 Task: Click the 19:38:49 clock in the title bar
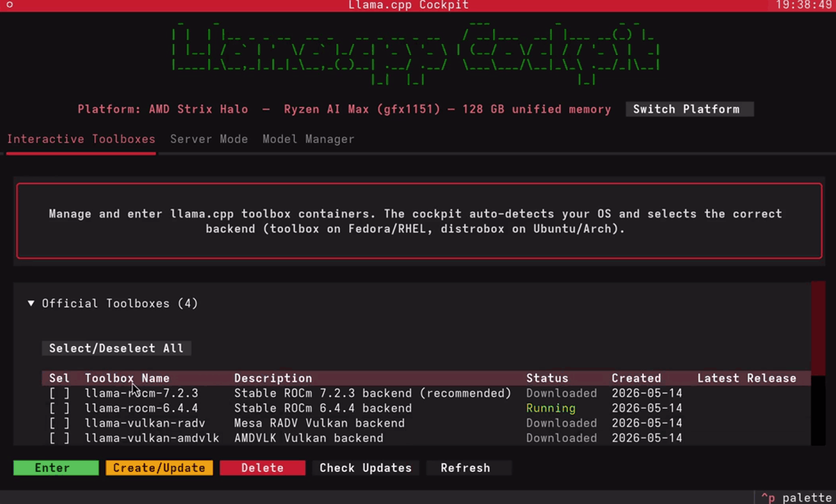(x=804, y=5)
